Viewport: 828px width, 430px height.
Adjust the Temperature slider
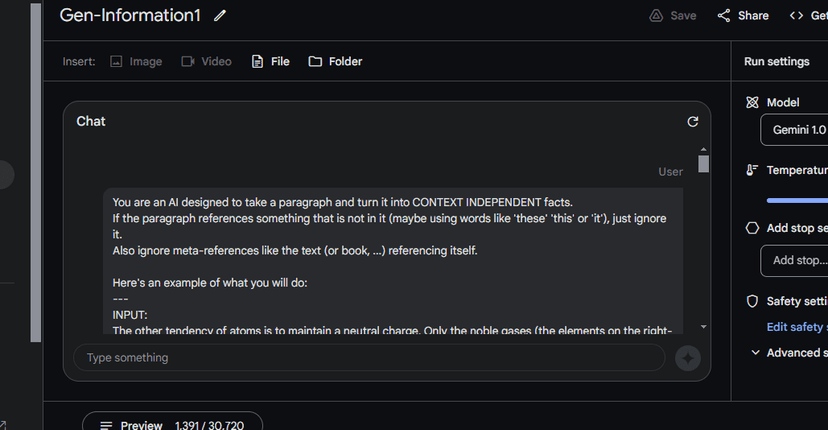797,200
